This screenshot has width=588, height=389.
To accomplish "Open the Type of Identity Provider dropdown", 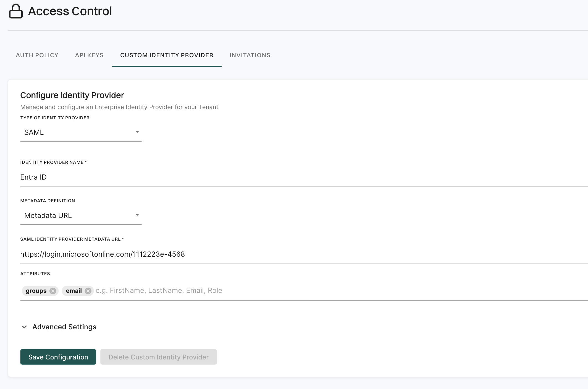I will [x=80, y=132].
